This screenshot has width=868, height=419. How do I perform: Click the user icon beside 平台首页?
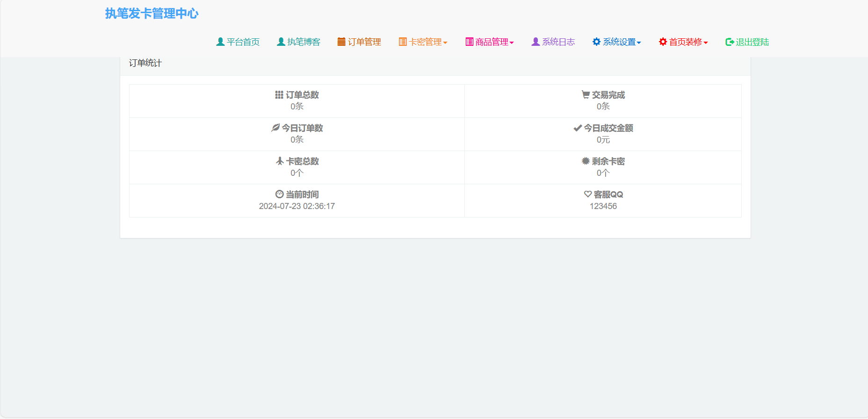[x=220, y=42]
